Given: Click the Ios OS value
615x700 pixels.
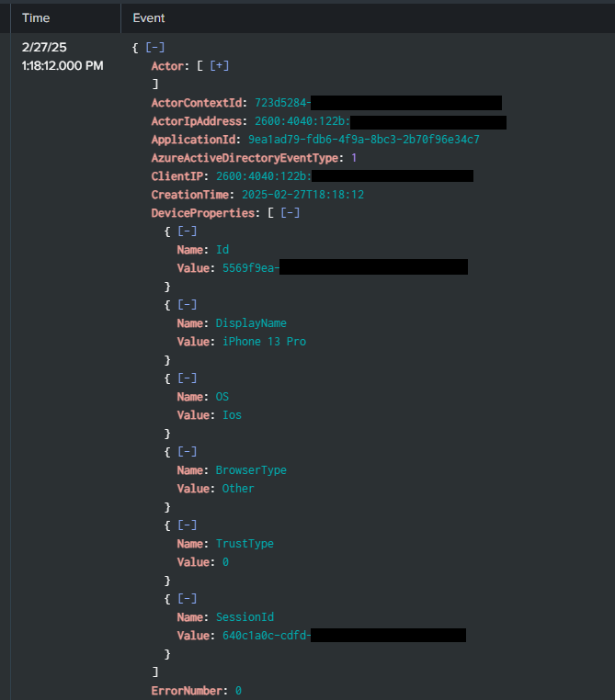Looking at the screenshot, I should 232,414.
